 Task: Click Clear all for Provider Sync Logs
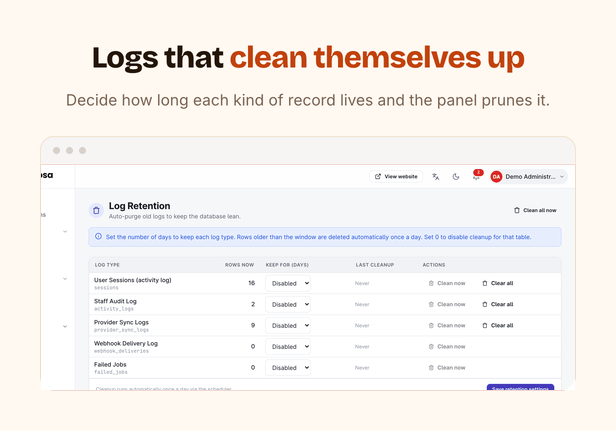(498, 326)
